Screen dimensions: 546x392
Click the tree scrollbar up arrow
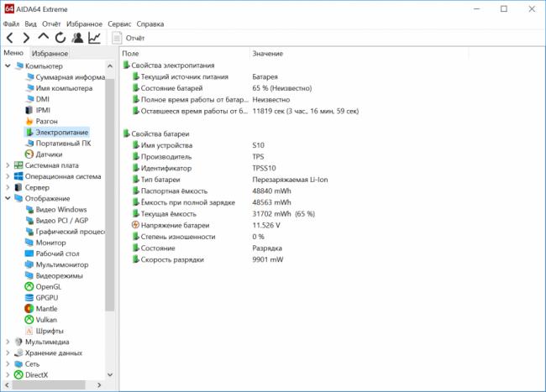[110, 65]
